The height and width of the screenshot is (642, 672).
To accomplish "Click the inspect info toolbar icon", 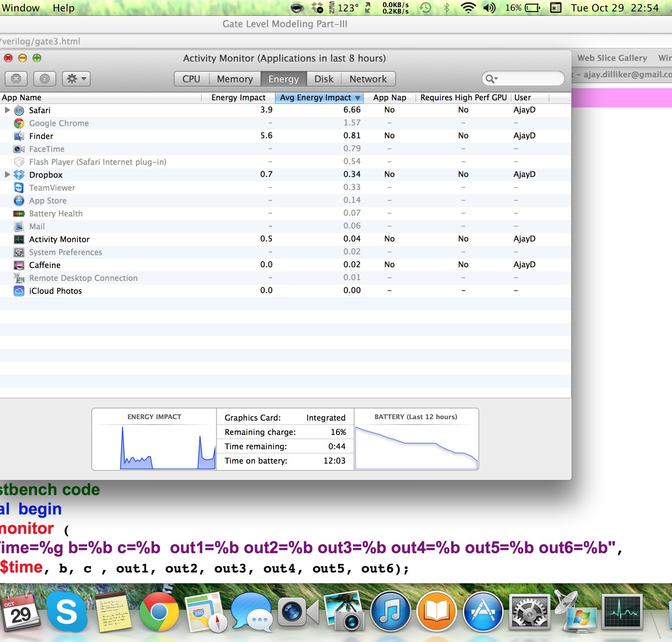I will (x=45, y=78).
